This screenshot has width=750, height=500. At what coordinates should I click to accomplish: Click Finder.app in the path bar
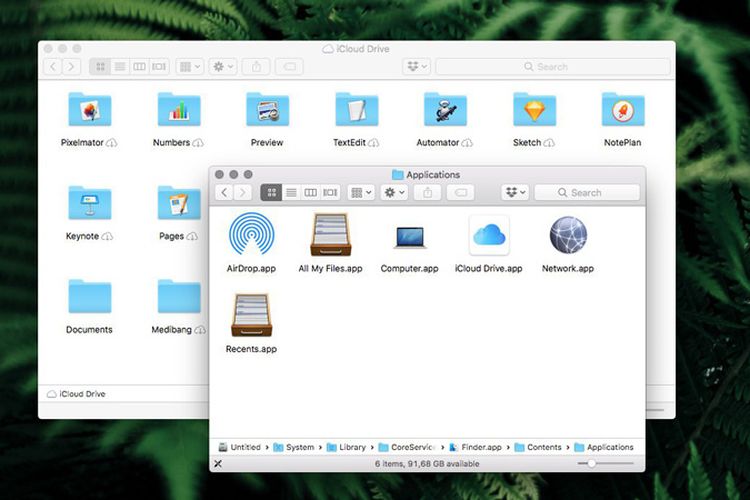point(475,447)
